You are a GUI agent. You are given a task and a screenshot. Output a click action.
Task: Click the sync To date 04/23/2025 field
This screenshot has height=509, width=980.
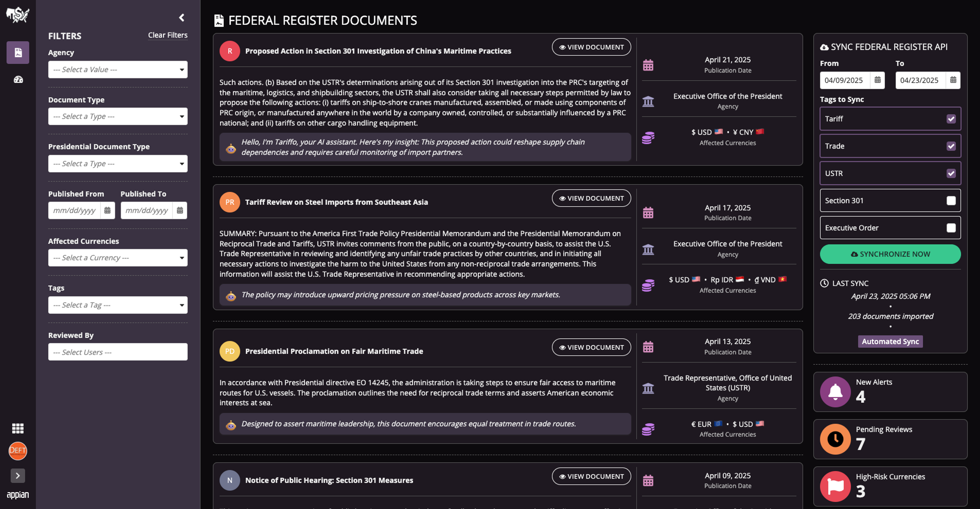pos(921,80)
